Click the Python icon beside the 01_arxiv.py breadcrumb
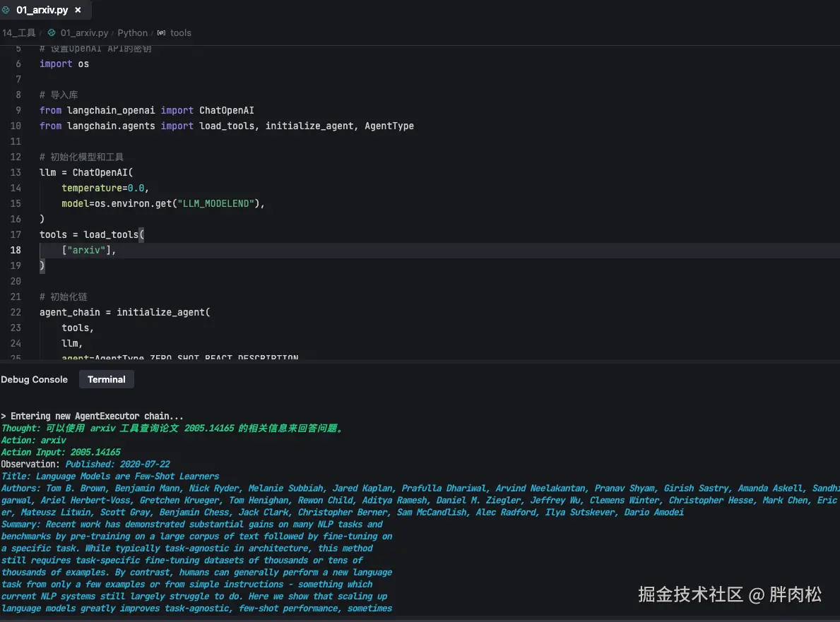The height and width of the screenshot is (622, 840). tap(52, 33)
